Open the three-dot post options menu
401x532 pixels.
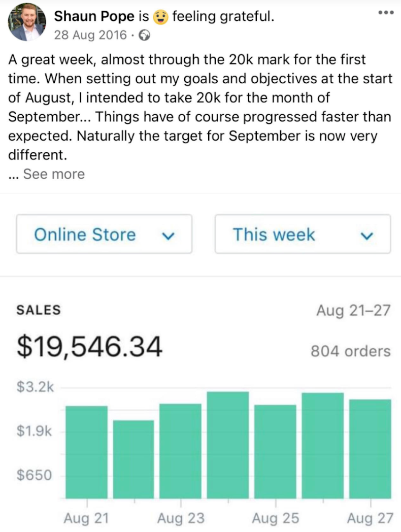click(386, 13)
